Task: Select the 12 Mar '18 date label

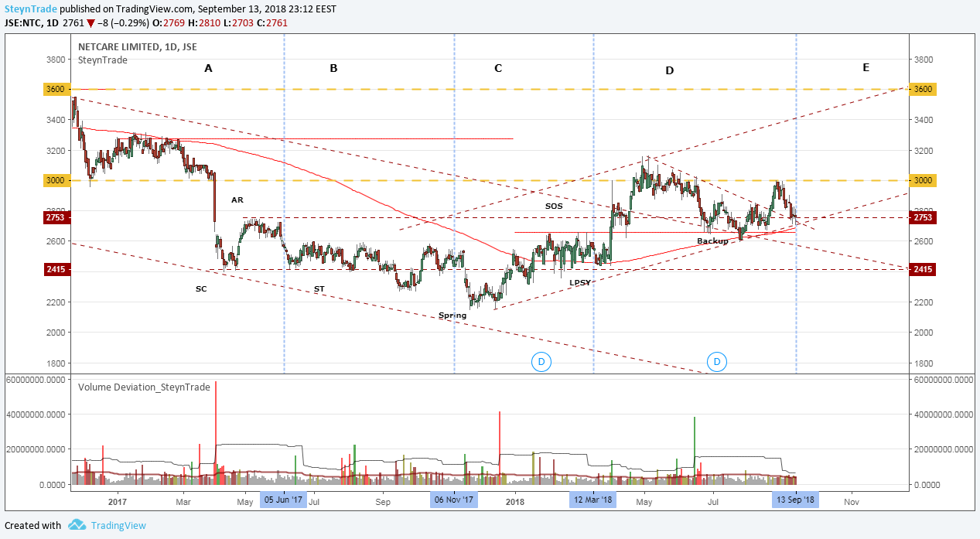Action: tap(593, 500)
